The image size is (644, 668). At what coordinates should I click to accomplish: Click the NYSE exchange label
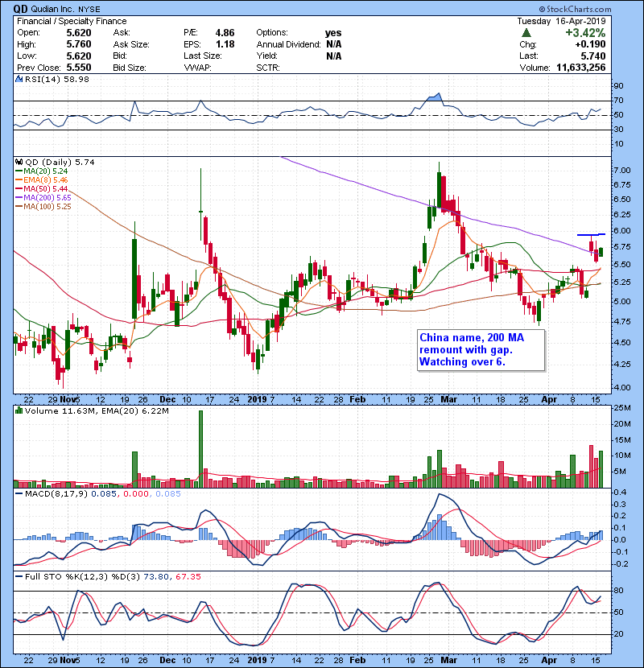click(89, 9)
